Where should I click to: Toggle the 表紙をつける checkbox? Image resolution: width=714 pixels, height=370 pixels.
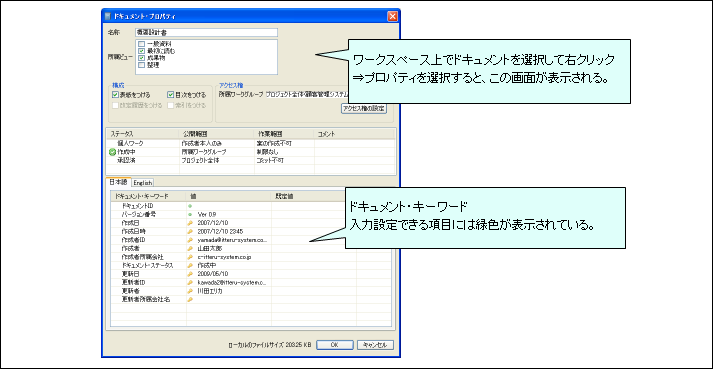115,95
